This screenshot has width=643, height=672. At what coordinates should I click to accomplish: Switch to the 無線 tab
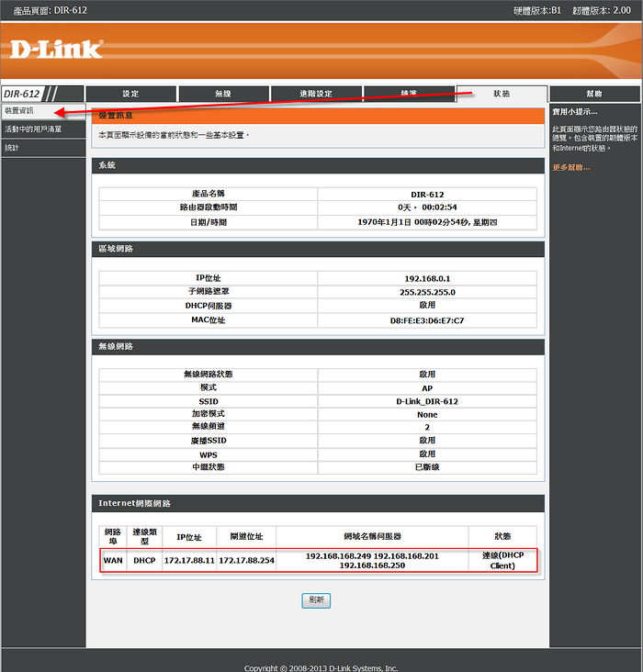click(223, 94)
